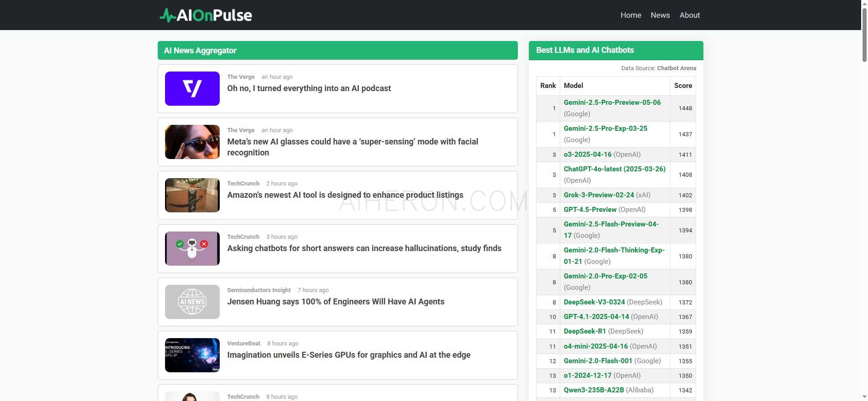Click the 1411 score cell
Image resolution: width=868 pixels, height=401 pixels.
(x=683, y=155)
